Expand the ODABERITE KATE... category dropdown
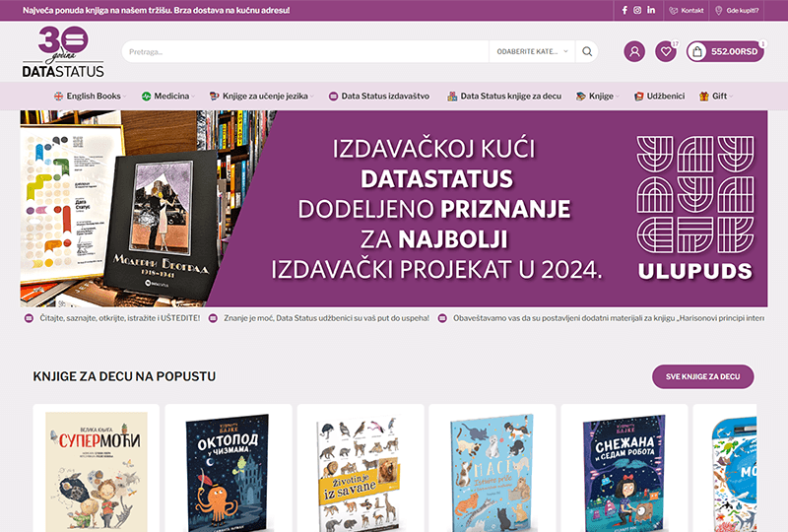The image size is (788, 532). point(532,51)
